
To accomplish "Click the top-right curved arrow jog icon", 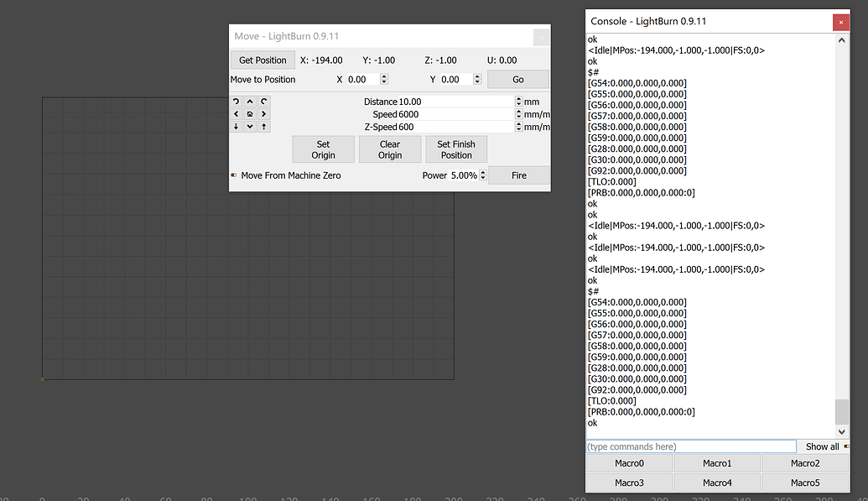I will coord(264,101).
